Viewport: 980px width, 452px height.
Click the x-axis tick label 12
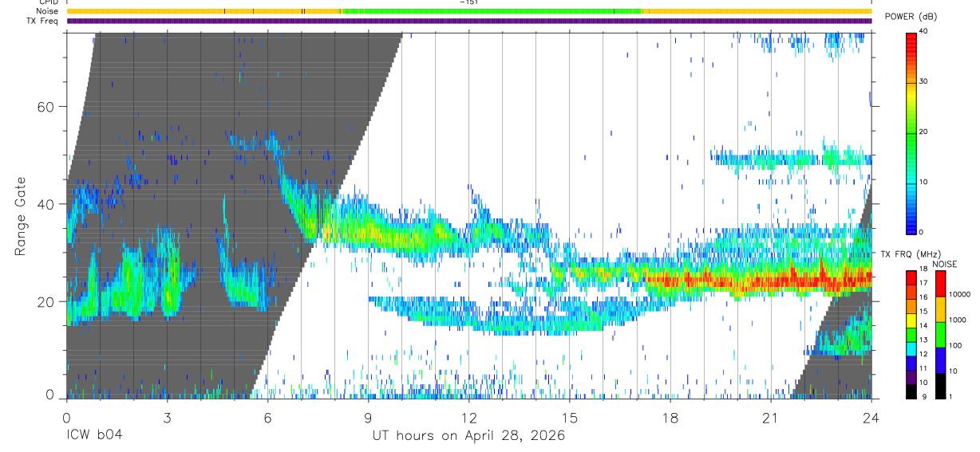click(x=468, y=418)
